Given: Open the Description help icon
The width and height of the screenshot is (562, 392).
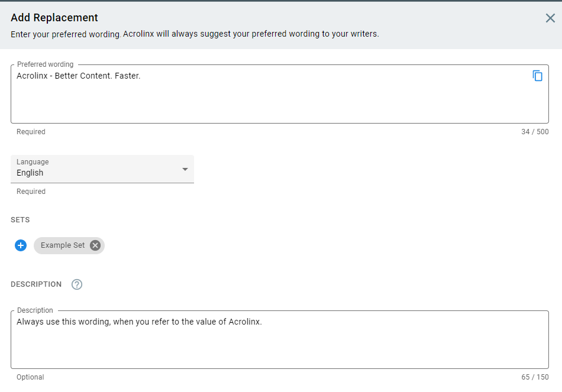Looking at the screenshot, I should point(77,284).
